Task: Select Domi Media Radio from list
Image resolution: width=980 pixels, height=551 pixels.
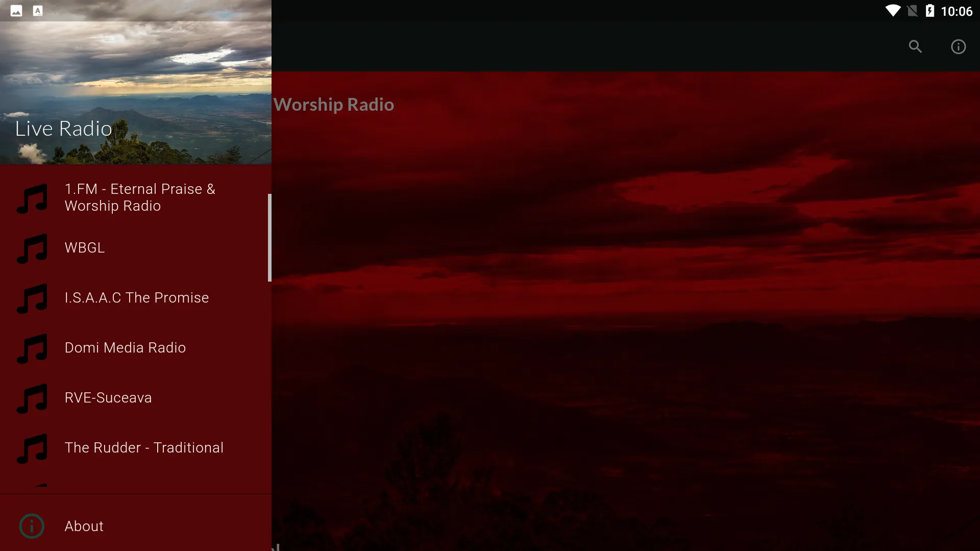Action: 125,347
